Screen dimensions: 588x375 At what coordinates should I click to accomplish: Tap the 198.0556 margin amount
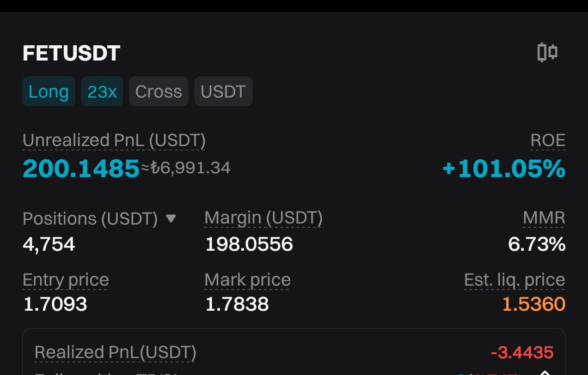(249, 244)
